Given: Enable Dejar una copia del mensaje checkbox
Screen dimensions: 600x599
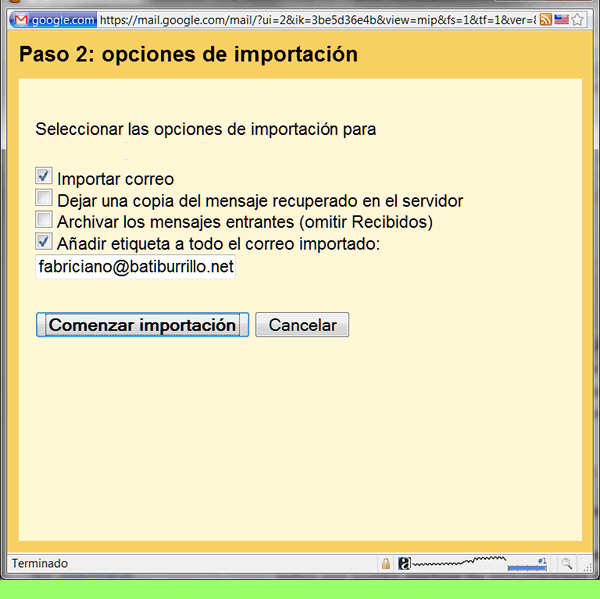Looking at the screenshot, I should (44, 197).
